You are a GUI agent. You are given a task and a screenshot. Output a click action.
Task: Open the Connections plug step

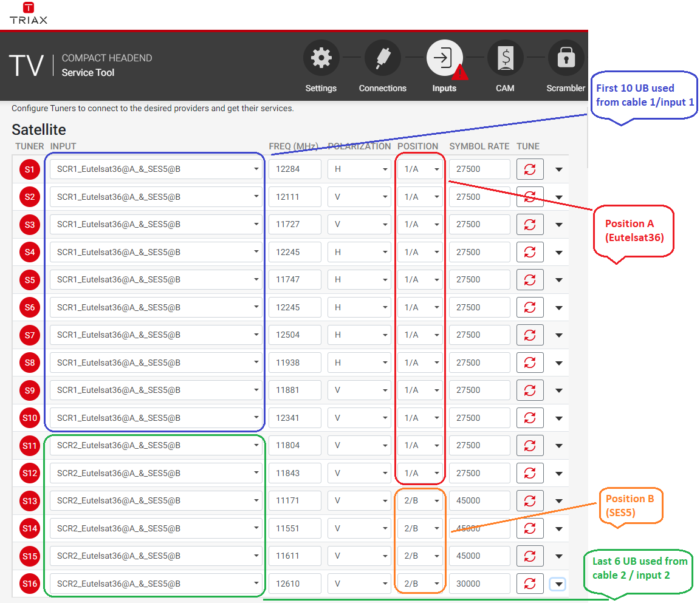pos(383,58)
